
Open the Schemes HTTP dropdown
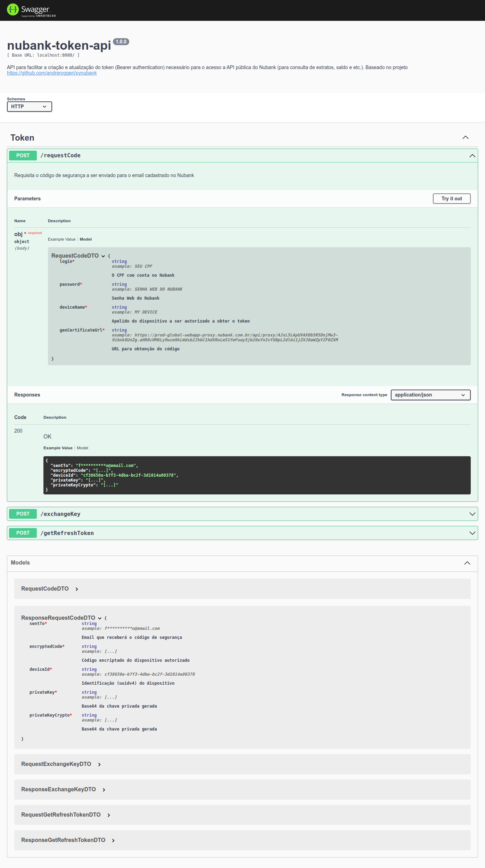(30, 107)
